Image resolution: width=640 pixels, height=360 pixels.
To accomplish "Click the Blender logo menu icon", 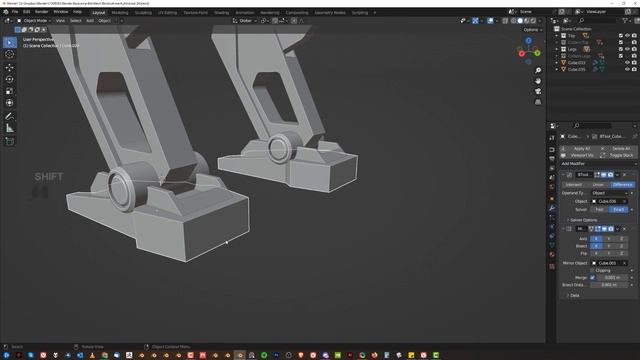I will click(x=6, y=12).
